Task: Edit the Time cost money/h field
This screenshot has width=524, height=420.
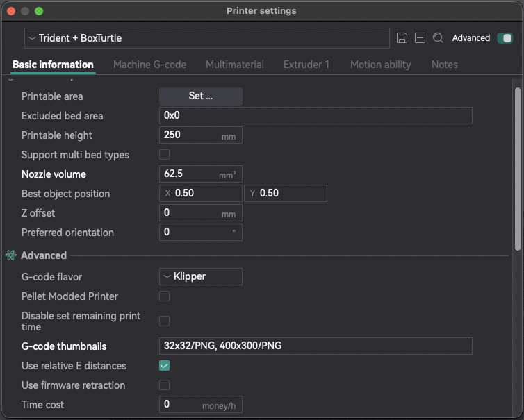Action: 201,404
